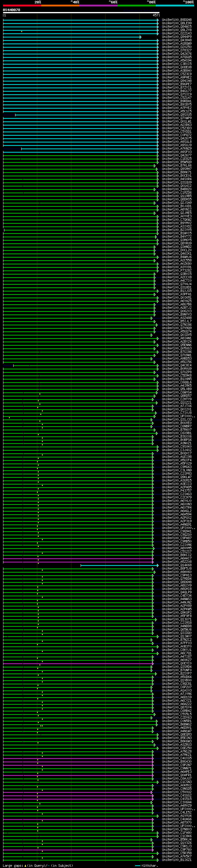The height and width of the screenshot is (868, 197).
Task: Click the orange ~40% identity legend segment
Action: (x=60, y=6)
